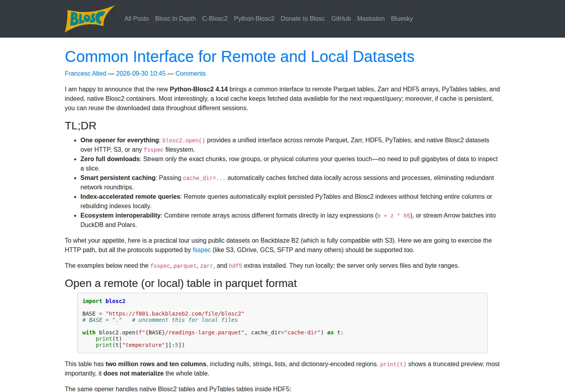Image resolution: width=565 pixels, height=392 pixels.
Task: Open the Python-Blosc2 nav item
Action: [254, 19]
